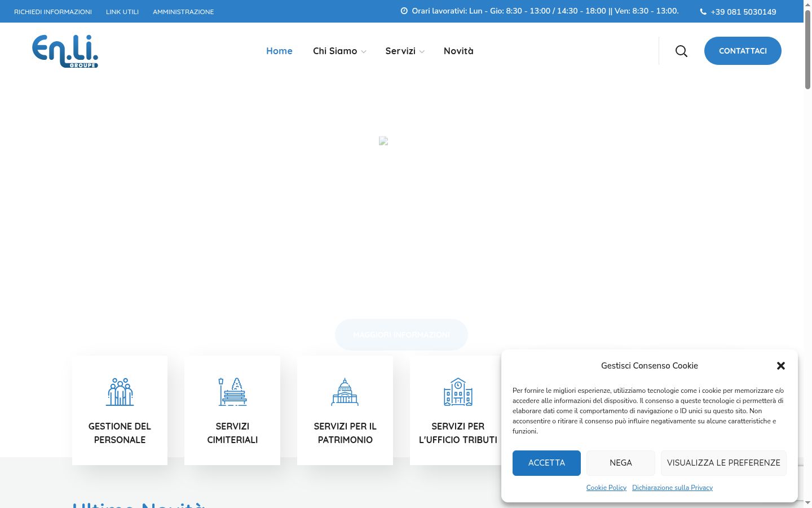Open the search magnifier icon
812x508 pixels.
pyautogui.click(x=681, y=51)
